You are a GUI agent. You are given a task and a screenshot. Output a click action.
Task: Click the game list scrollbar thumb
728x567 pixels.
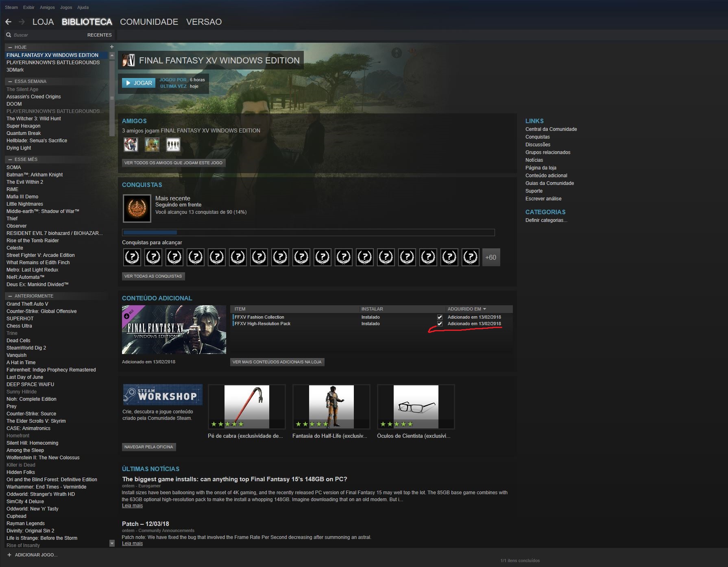click(x=112, y=98)
